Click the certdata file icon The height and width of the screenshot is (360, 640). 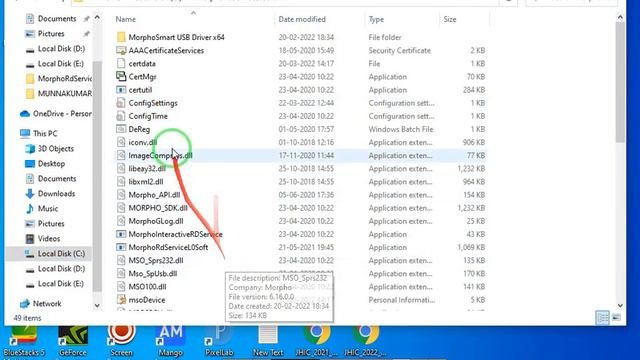(x=121, y=63)
